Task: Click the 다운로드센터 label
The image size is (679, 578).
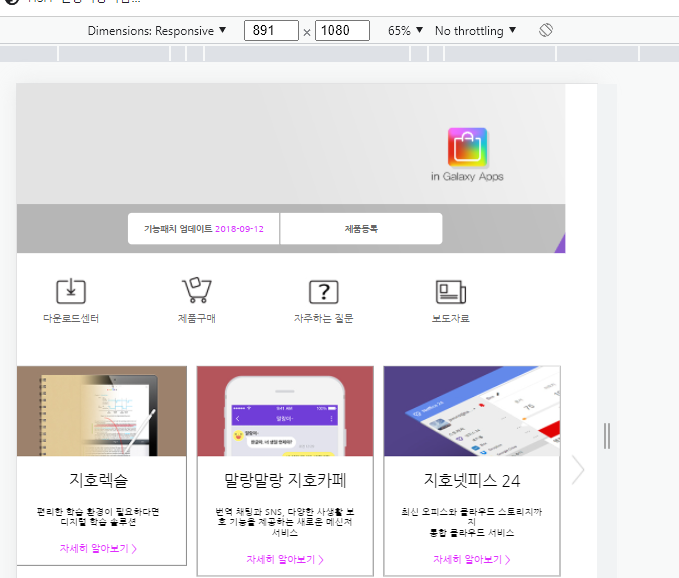Action: 71,318
